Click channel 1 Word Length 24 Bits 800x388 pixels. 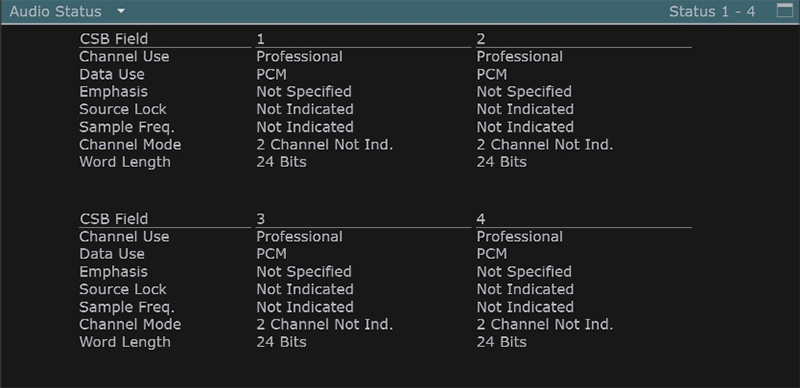point(282,162)
